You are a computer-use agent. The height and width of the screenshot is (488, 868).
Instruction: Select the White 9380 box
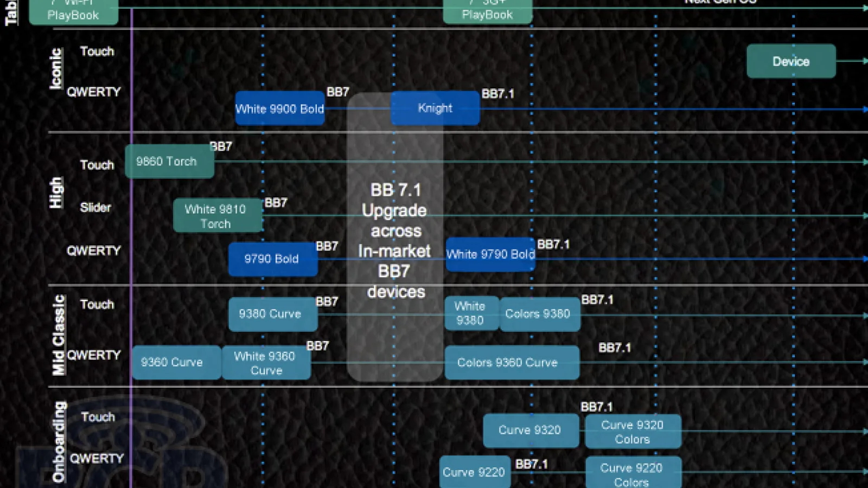(471, 313)
